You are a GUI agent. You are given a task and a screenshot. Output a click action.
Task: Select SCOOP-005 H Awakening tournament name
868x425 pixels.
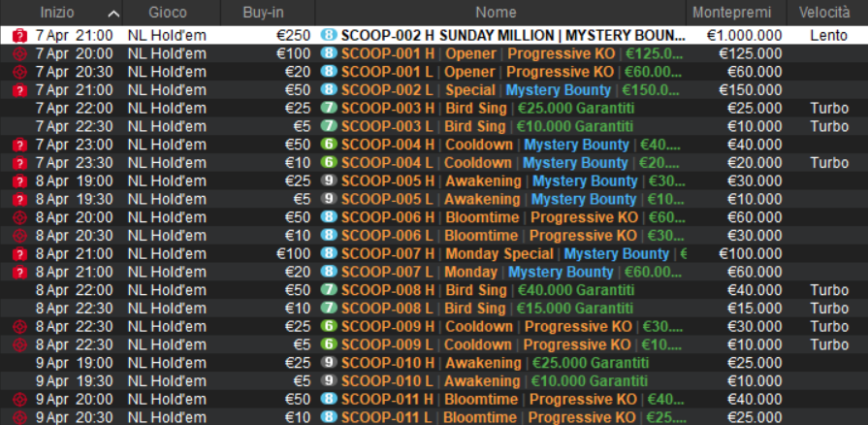pos(513,181)
